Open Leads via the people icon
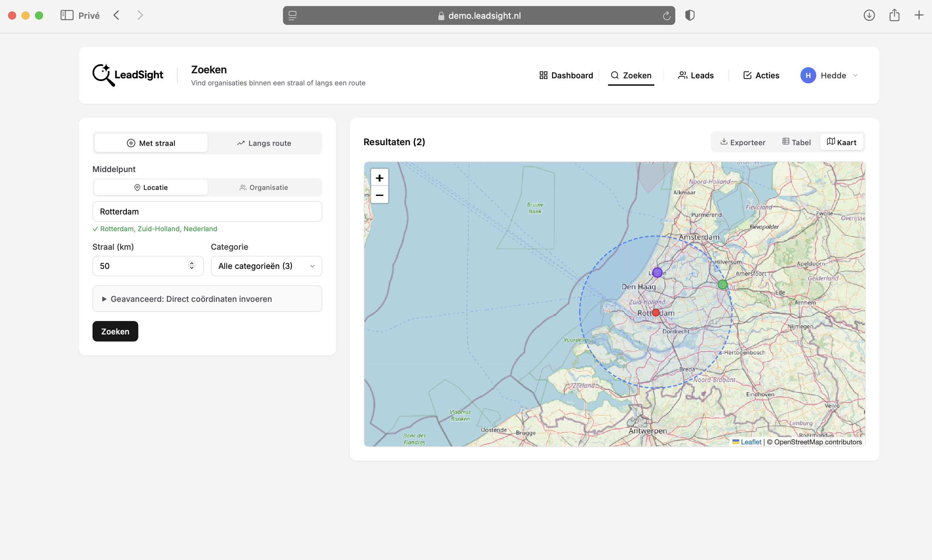The image size is (932, 560). click(x=683, y=75)
